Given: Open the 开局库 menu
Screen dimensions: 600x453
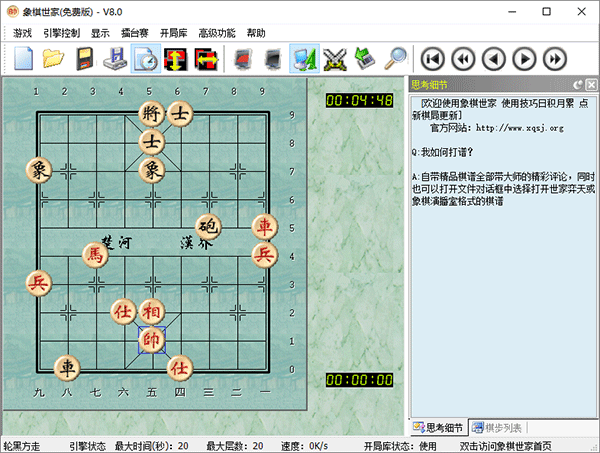Looking at the screenshot, I should pyautogui.click(x=173, y=33).
